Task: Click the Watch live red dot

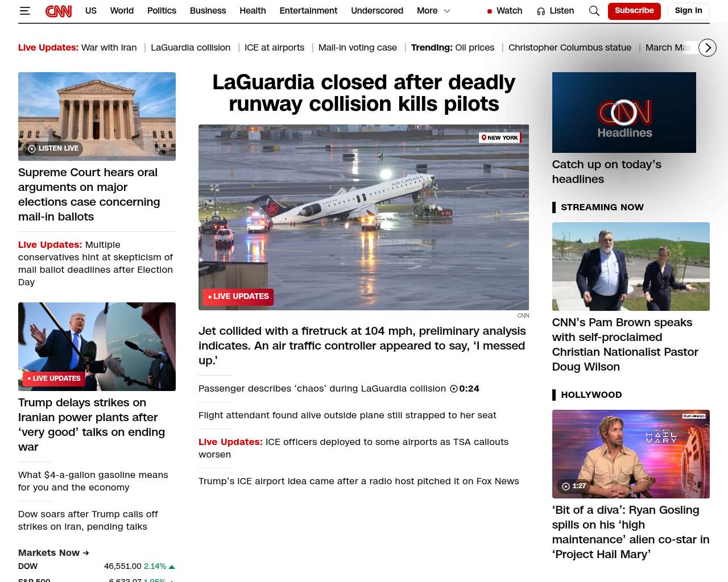Action: (x=490, y=11)
